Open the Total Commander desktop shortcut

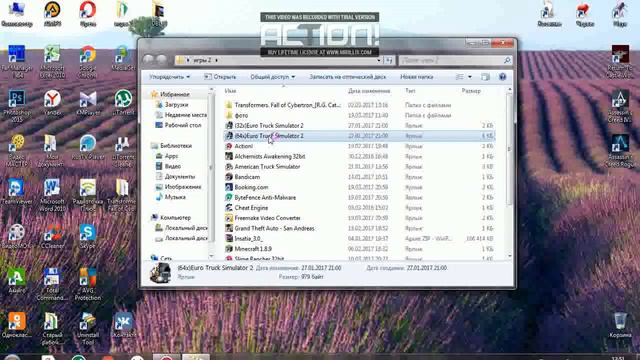click(x=52, y=284)
